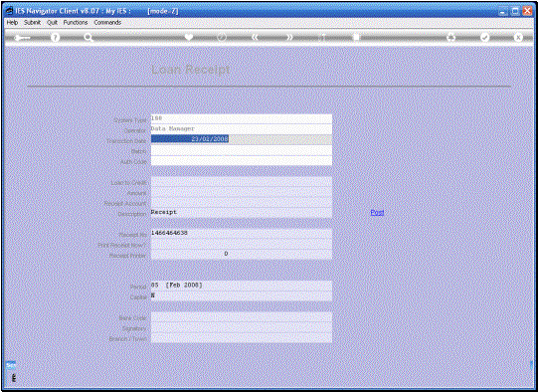Click into the Signatory field
This screenshot has height=392, width=538.
[242, 327]
